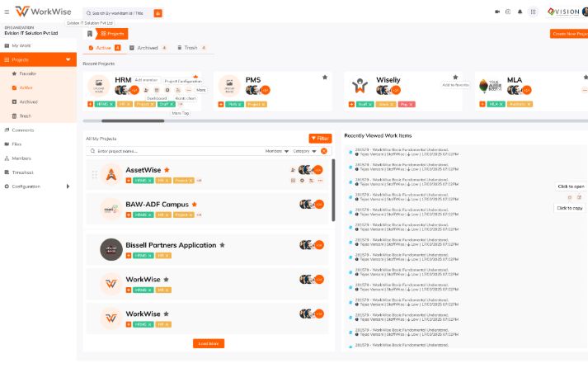This screenshot has height=387, width=588.
Task: Click AssetWise row's more ellipsis icon
Action: pyautogui.click(x=320, y=181)
